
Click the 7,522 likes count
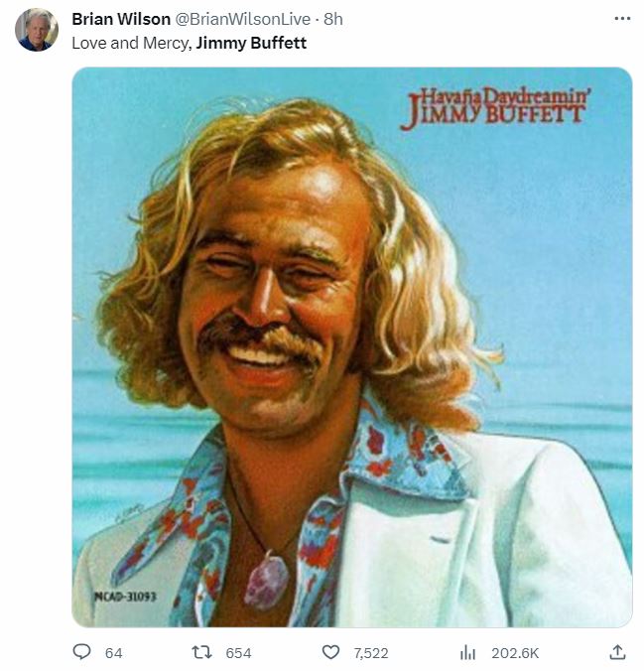[370, 653]
